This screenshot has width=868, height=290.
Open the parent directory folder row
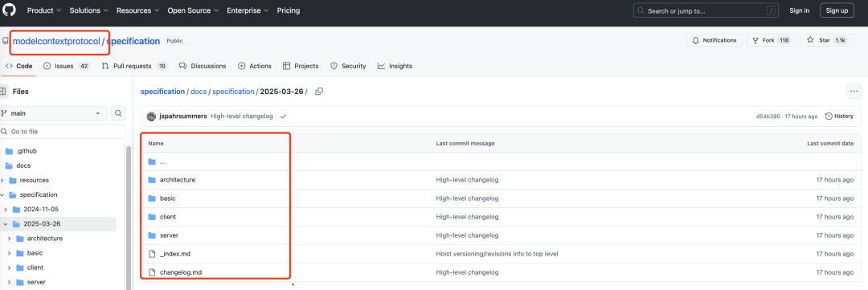pyautogui.click(x=502, y=162)
